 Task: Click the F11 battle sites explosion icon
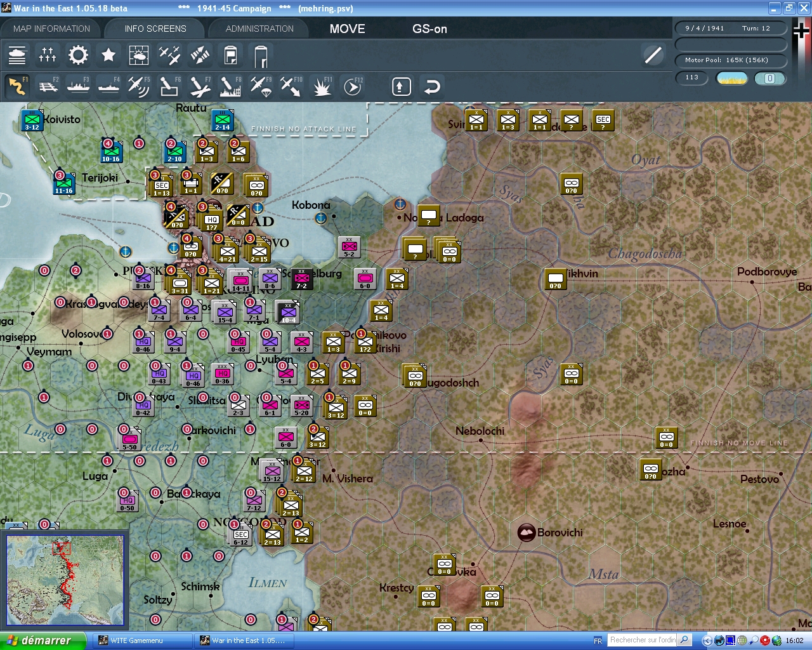click(322, 86)
